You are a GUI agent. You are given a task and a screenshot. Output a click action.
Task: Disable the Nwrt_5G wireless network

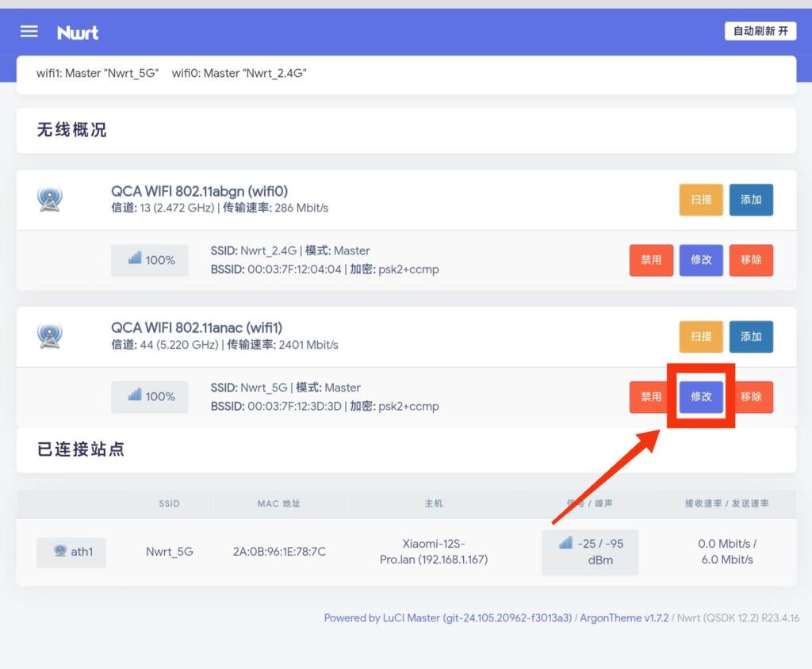click(651, 396)
